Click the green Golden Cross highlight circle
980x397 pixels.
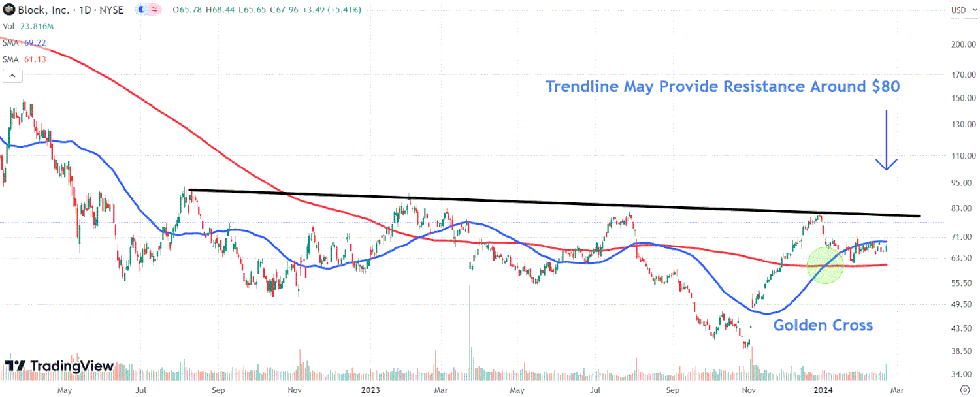coord(825,265)
